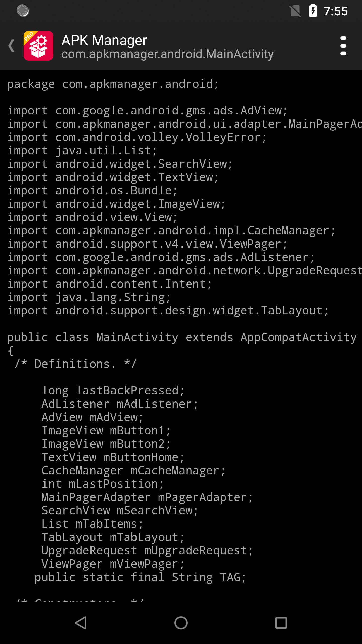Tap the Android back navigation button

click(81, 623)
